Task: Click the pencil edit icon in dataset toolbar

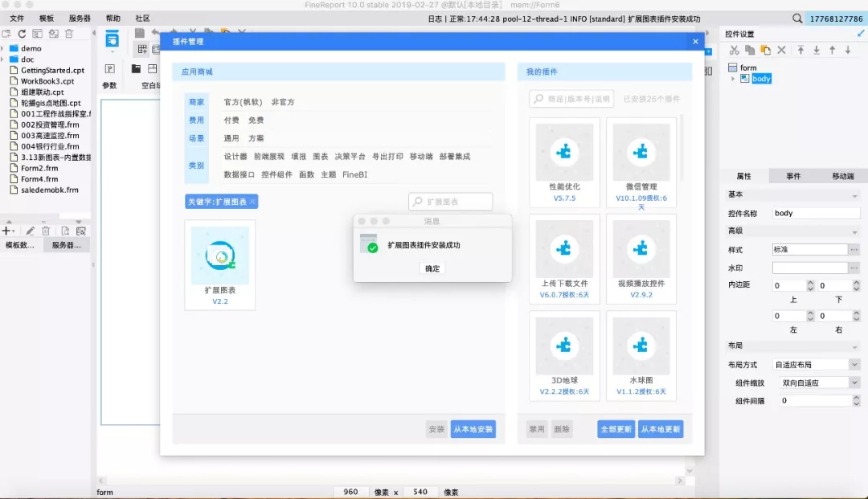Action: pos(30,231)
